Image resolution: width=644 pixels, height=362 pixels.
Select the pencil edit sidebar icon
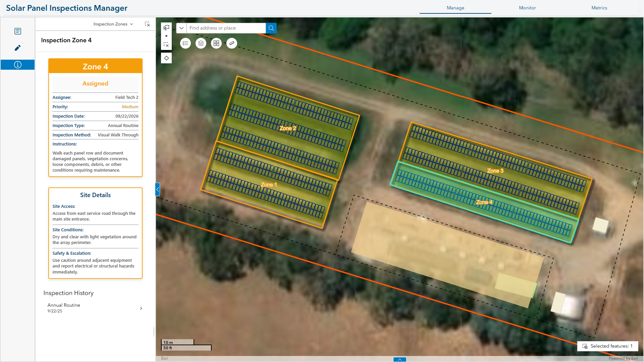coord(18,48)
